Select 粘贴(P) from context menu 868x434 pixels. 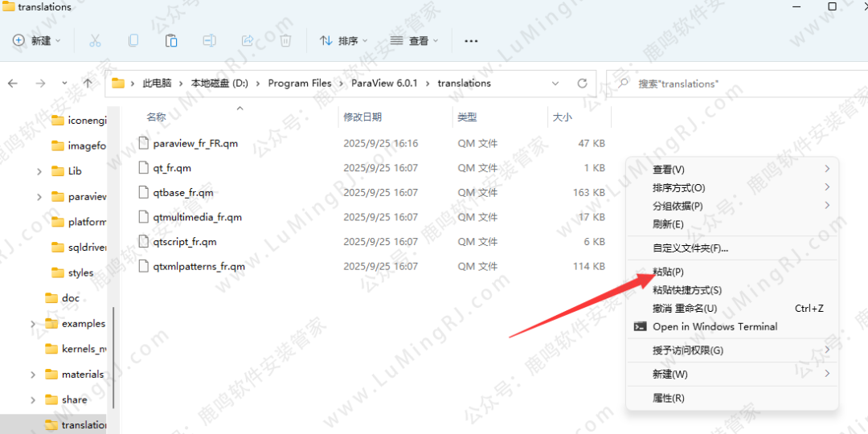(668, 272)
